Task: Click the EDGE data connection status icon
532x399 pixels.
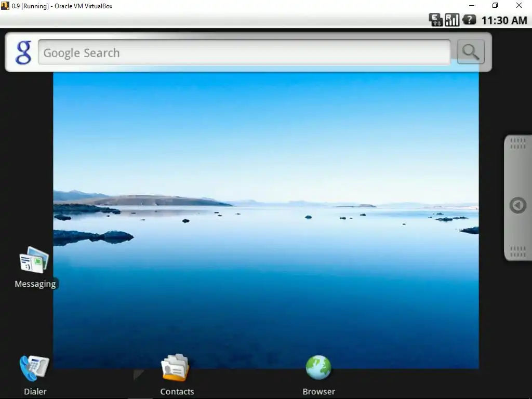Action: click(x=436, y=20)
